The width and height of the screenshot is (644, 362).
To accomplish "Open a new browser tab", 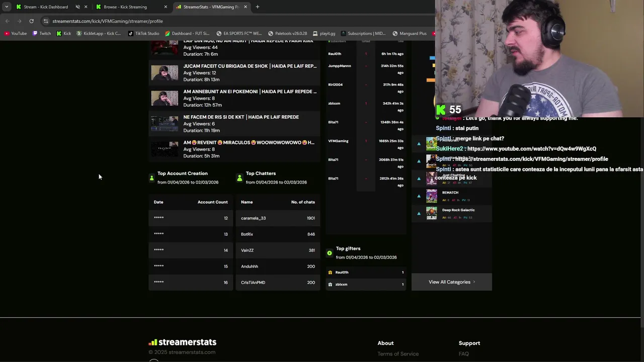I will click(x=258, y=7).
